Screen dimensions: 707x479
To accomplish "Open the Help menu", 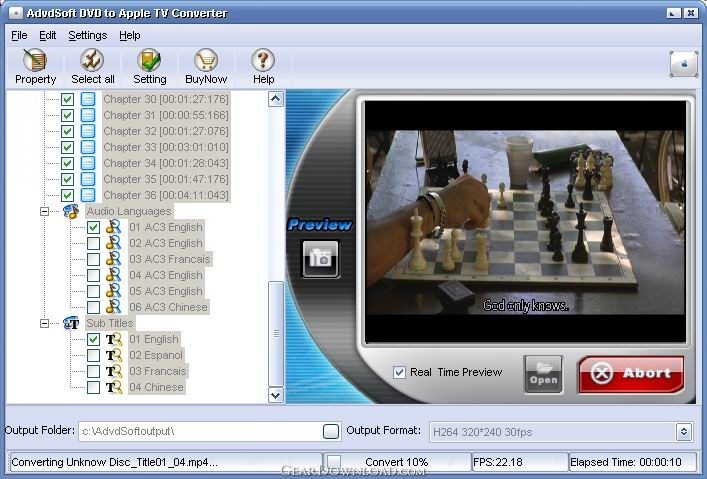I will 129,35.
